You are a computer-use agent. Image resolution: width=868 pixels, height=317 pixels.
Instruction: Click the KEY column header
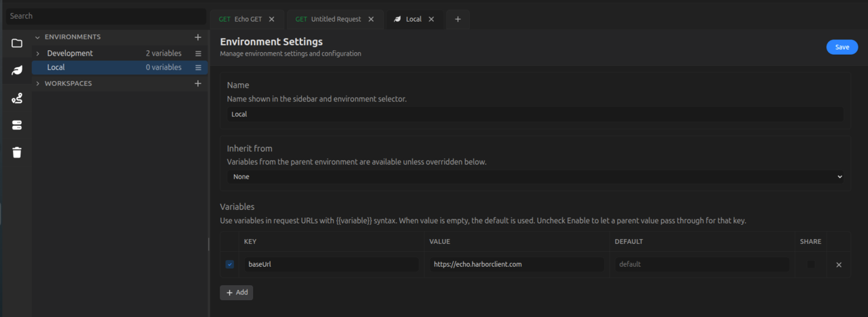[250, 242]
